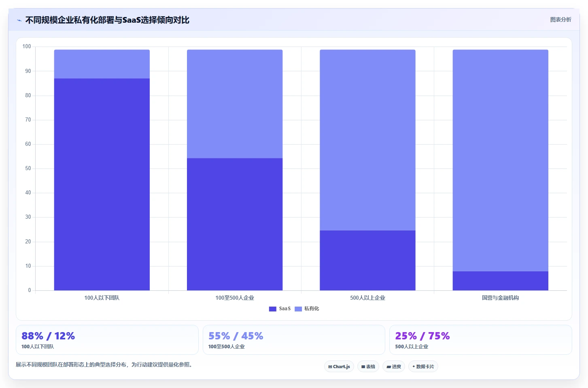
Task: Click the 25% / 75% stat value
Action: [422, 336]
